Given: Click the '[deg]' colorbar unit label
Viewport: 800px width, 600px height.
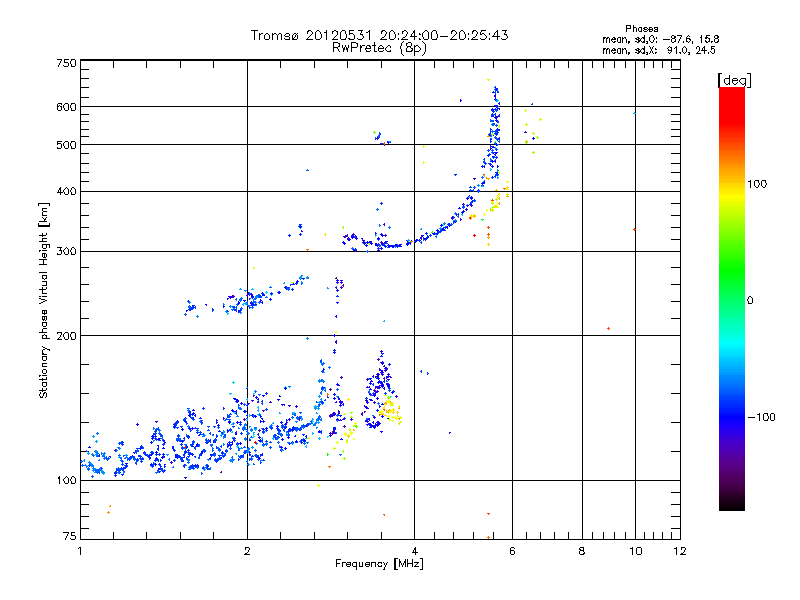Looking at the screenshot, I should tap(734, 80).
